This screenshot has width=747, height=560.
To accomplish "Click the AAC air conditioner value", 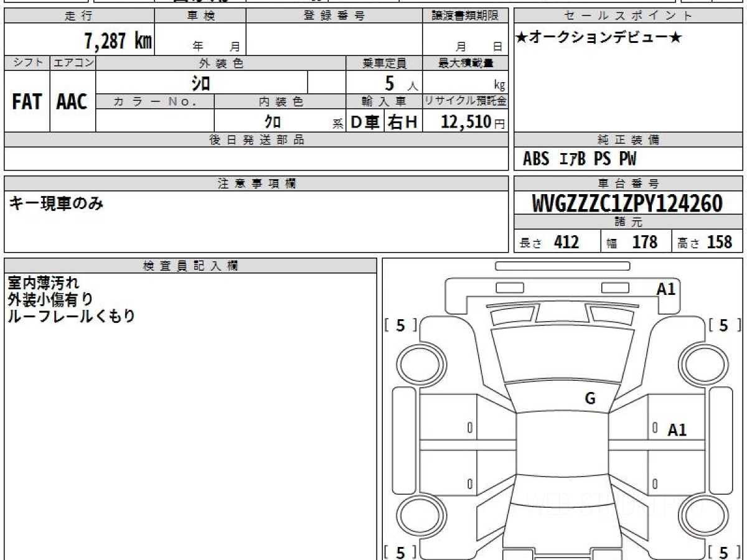I will (x=72, y=102).
